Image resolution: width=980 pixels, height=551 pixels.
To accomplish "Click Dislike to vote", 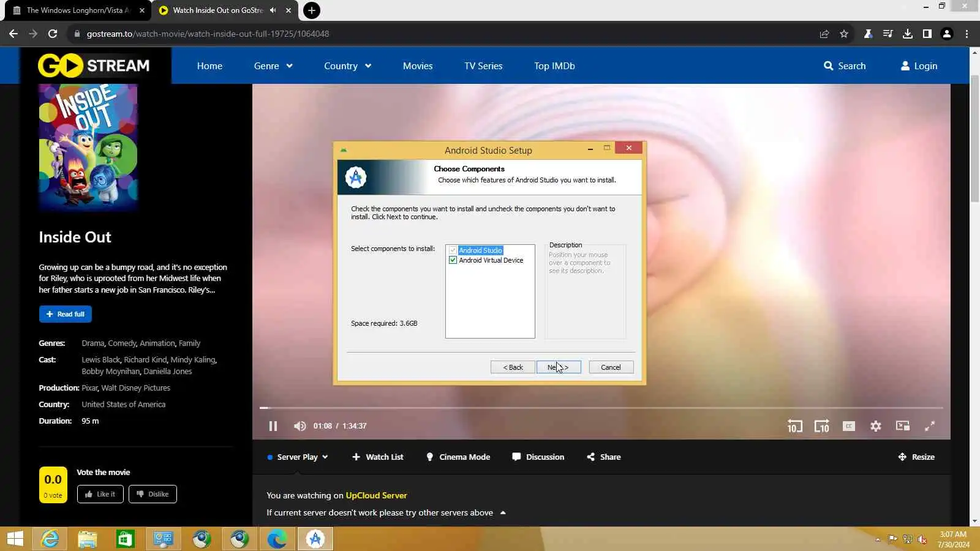I will click(x=153, y=494).
